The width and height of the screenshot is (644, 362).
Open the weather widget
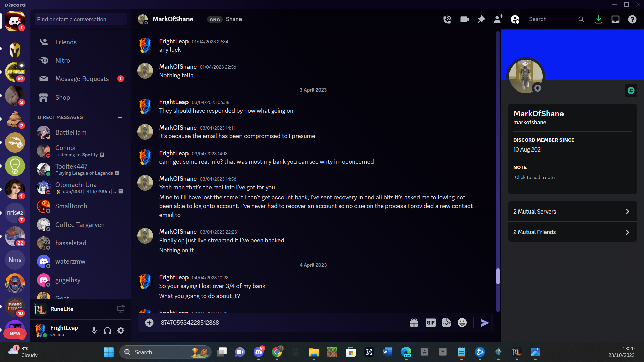click(x=23, y=352)
